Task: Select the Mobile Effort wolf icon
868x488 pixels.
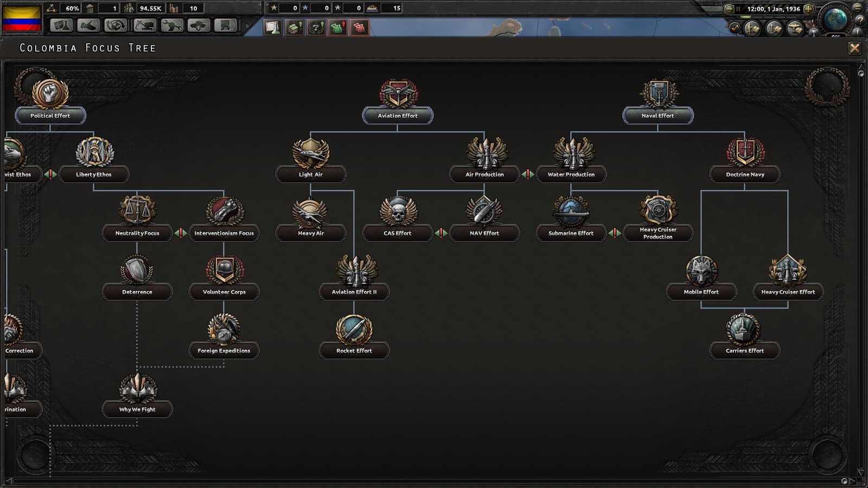Action: click(x=701, y=270)
